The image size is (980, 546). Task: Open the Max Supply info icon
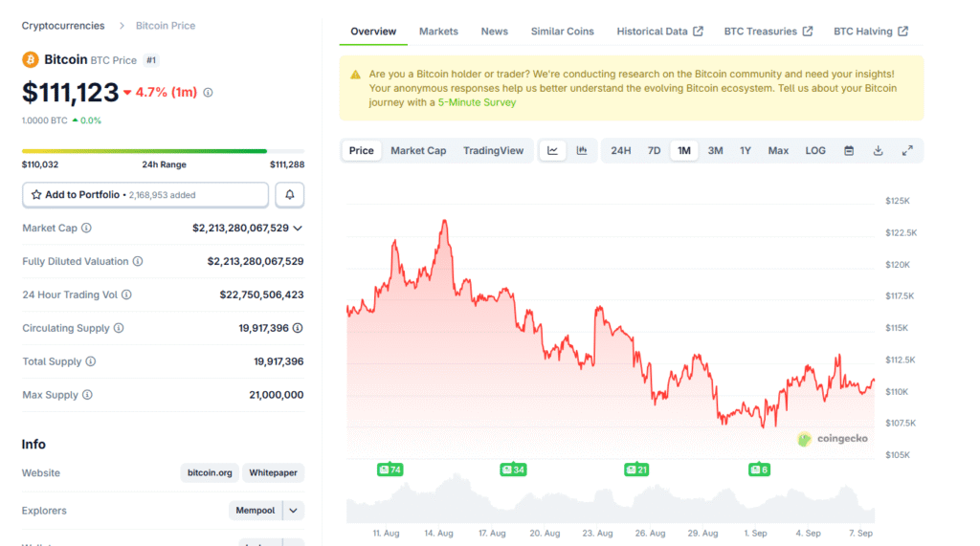point(87,395)
